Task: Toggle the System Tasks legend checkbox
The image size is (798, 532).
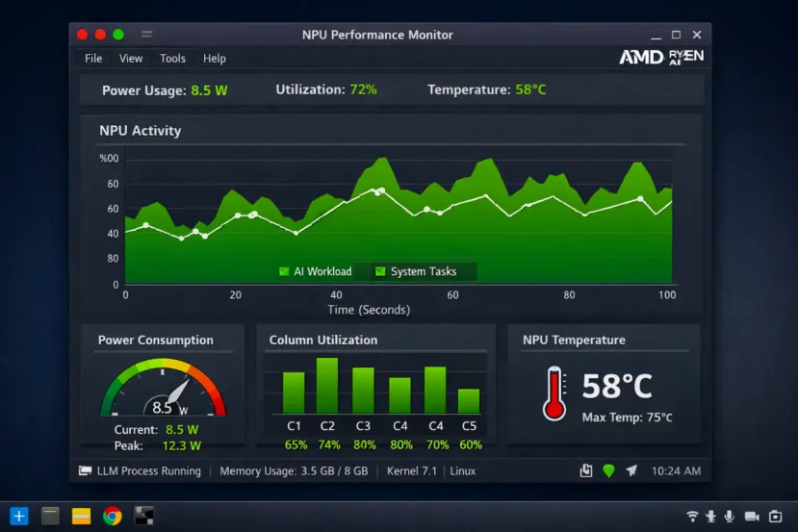Action: pos(380,271)
